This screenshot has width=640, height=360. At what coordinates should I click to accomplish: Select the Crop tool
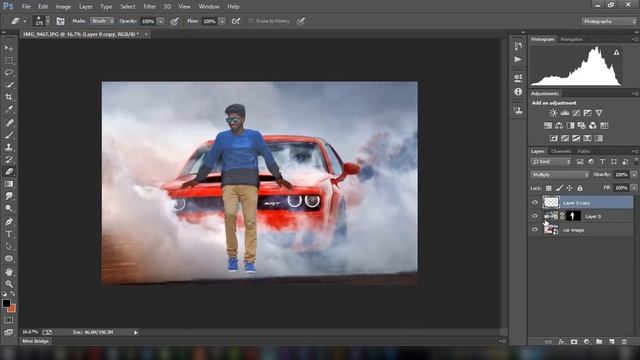[9, 97]
